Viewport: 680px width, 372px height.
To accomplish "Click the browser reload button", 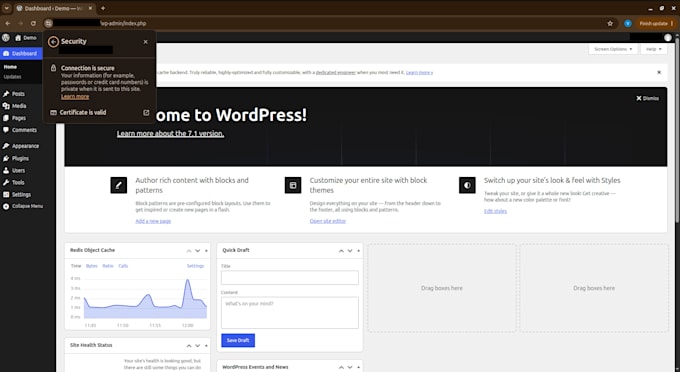I will (33, 23).
